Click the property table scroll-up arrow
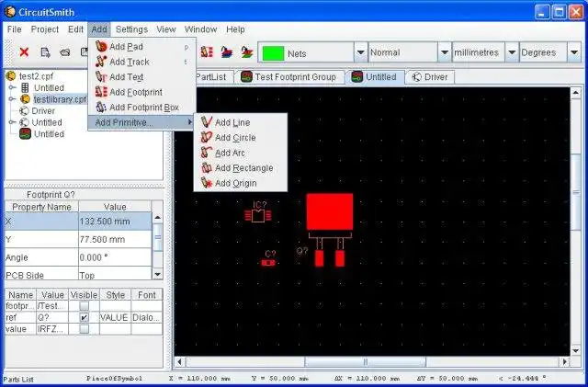This screenshot has width=588, height=387. click(x=158, y=218)
